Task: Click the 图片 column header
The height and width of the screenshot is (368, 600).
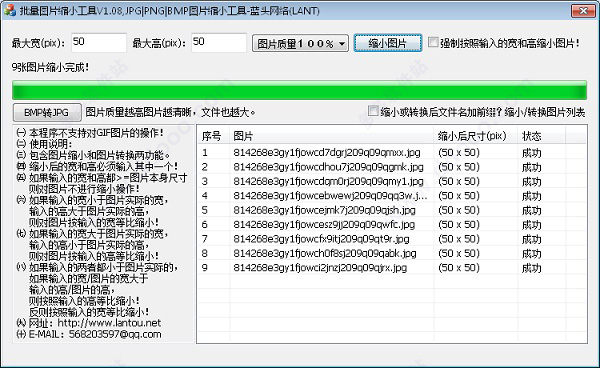Action: 332,136
